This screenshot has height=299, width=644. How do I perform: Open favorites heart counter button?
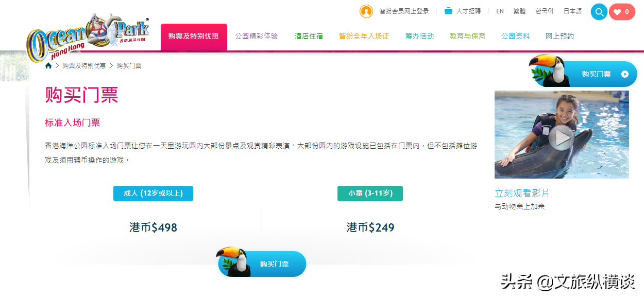[622, 12]
